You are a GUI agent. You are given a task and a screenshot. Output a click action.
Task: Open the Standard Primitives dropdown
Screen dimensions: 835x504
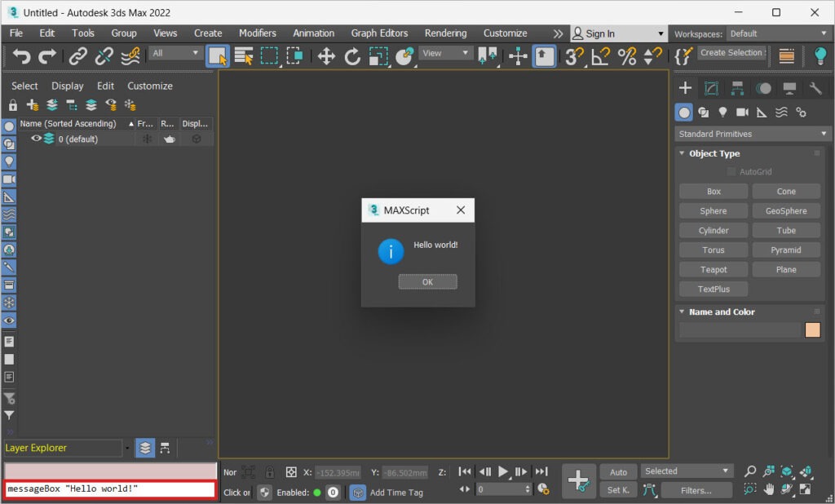(x=752, y=134)
